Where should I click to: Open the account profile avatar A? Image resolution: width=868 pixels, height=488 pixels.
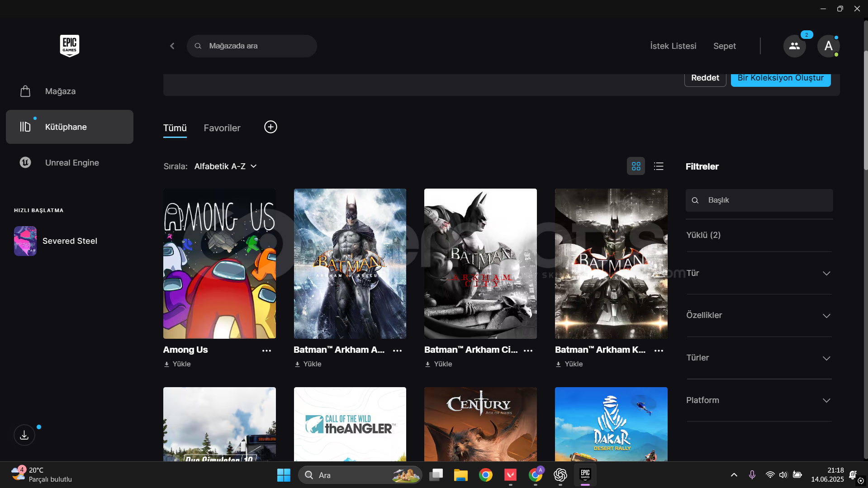pos(828,46)
